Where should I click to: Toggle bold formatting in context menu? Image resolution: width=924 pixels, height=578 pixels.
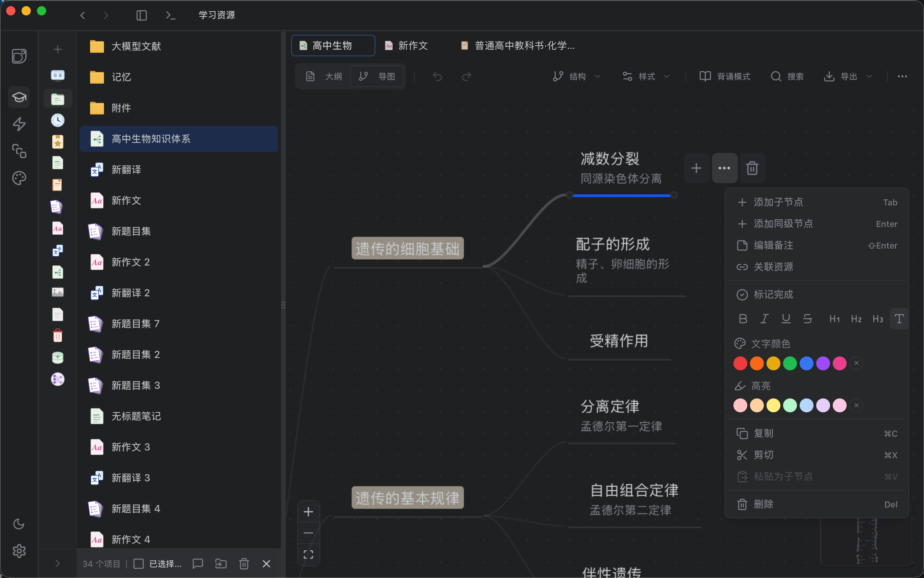743,319
